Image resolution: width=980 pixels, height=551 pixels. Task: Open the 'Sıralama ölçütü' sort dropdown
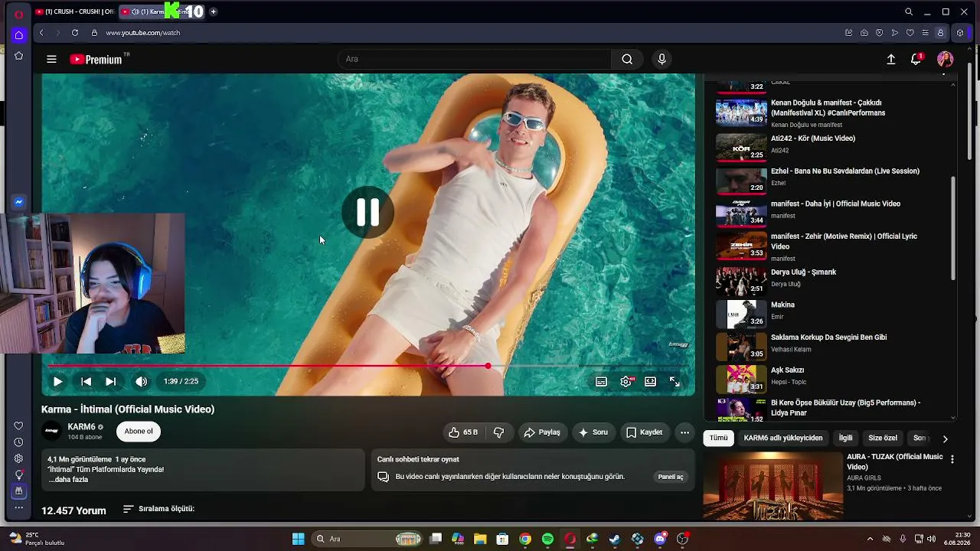point(158,509)
